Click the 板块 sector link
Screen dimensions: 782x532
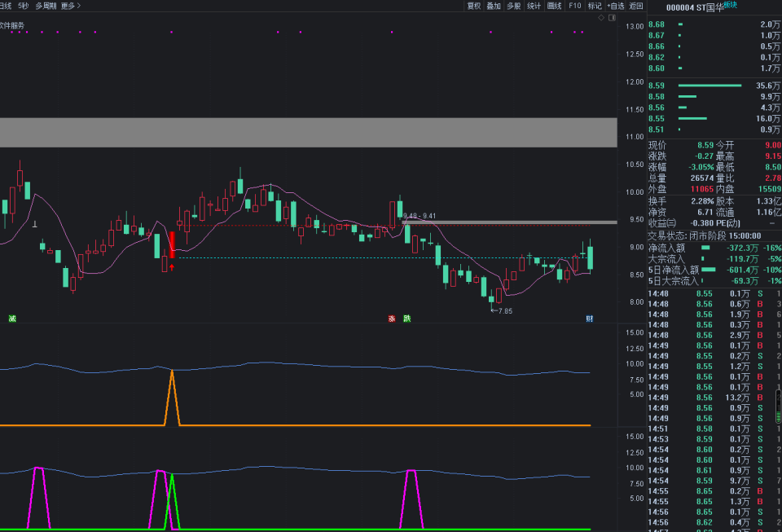point(730,5)
